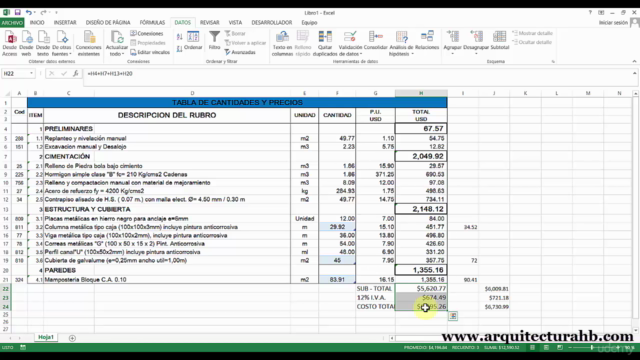Open the Agrupar dropdown
This screenshot has width=640, height=360.
click(x=452, y=54)
